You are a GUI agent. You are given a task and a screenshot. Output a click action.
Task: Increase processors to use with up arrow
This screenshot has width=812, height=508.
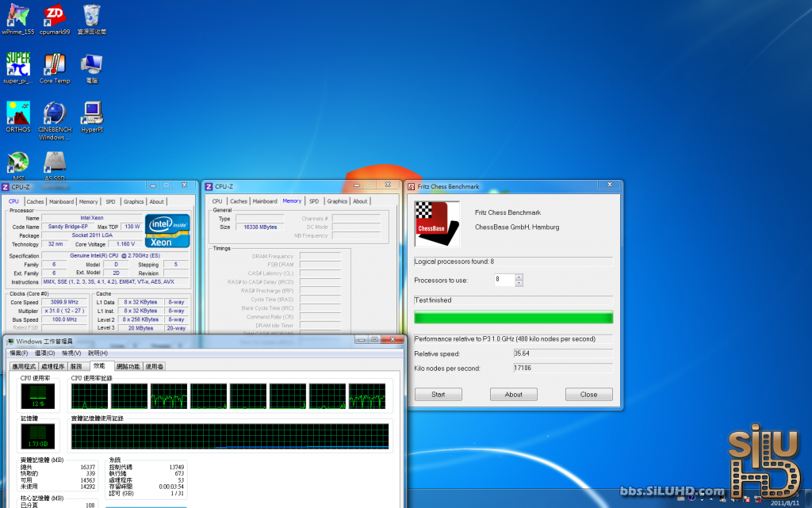(x=519, y=277)
